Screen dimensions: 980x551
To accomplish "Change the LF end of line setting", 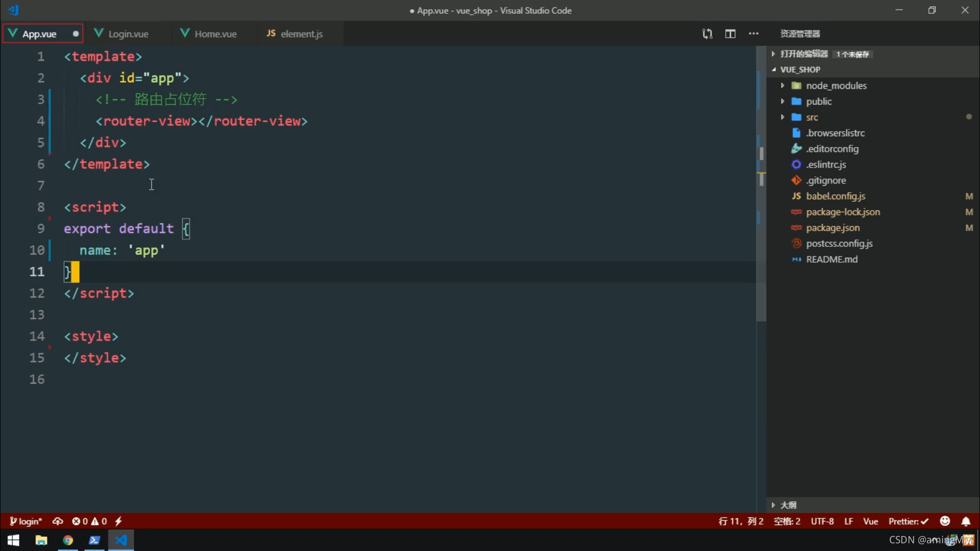I will tap(848, 521).
